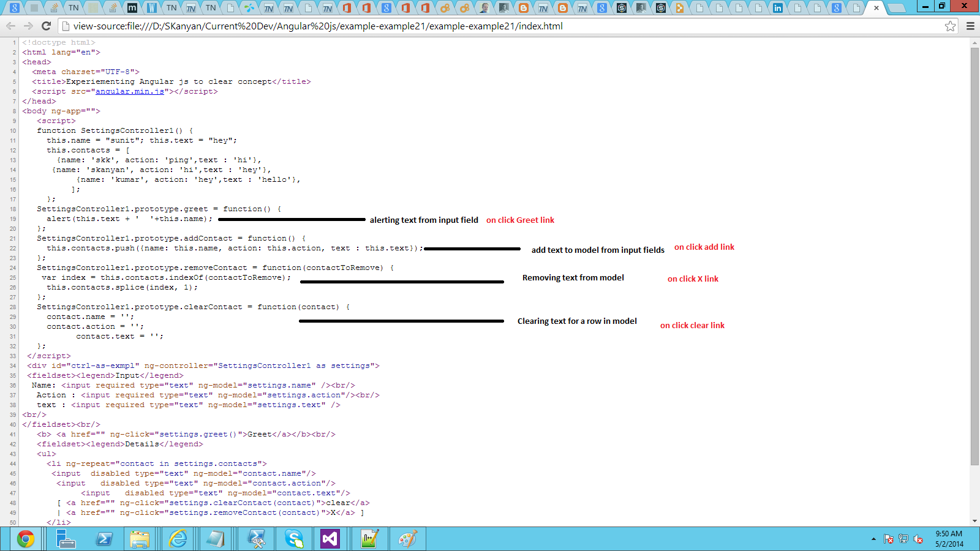This screenshot has height=551, width=980.
Task: Open the wrench tools app on taskbar
Action: [256, 539]
